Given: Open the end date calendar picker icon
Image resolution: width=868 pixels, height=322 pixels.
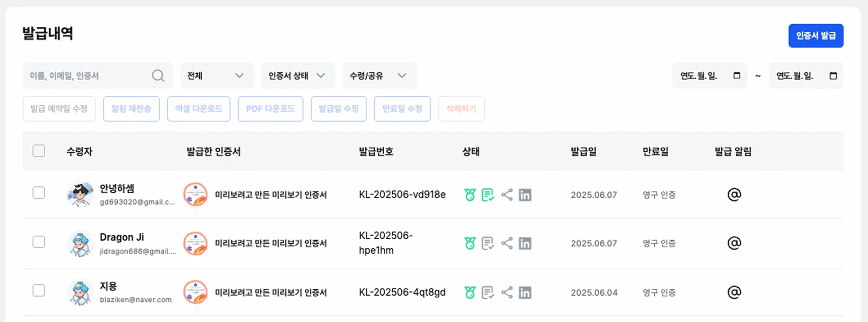Looking at the screenshot, I should (833, 76).
